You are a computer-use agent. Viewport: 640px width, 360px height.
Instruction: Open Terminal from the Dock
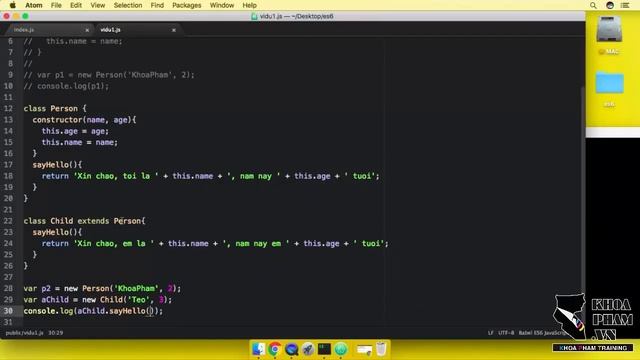tap(324, 349)
